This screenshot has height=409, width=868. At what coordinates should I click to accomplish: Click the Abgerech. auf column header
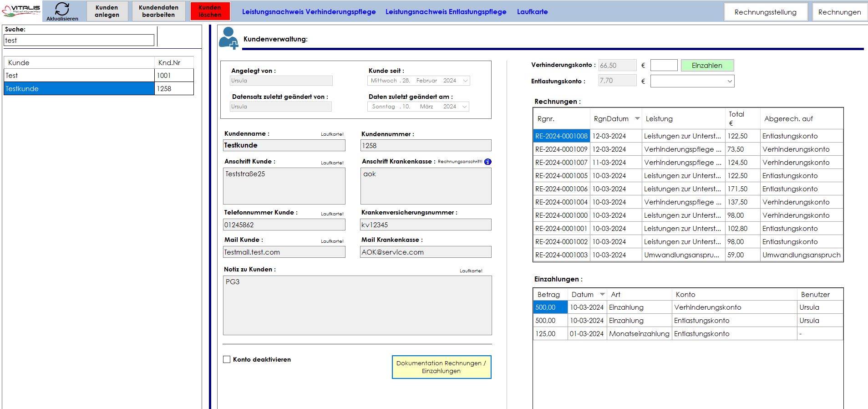[802, 119]
